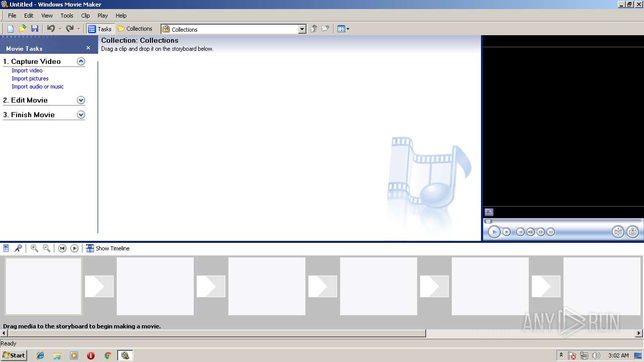Open the Help menu
The width and height of the screenshot is (644, 362).
[x=121, y=16]
